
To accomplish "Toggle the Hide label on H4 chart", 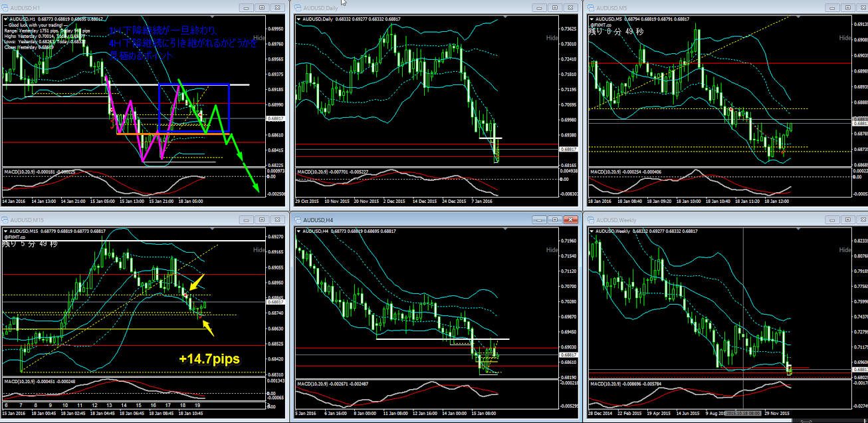I will 552,250.
